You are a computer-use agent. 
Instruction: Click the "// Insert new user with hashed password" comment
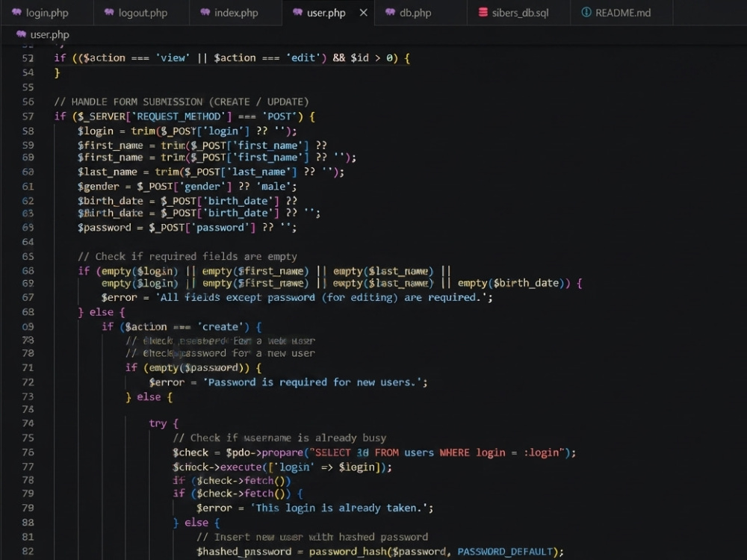(x=312, y=537)
